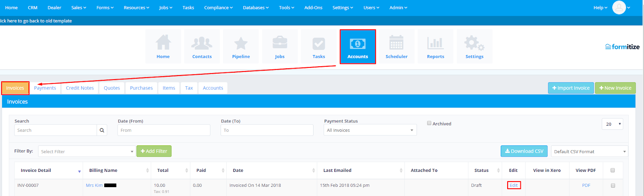Click the Download CSV button
644x196 pixels.
(x=524, y=151)
